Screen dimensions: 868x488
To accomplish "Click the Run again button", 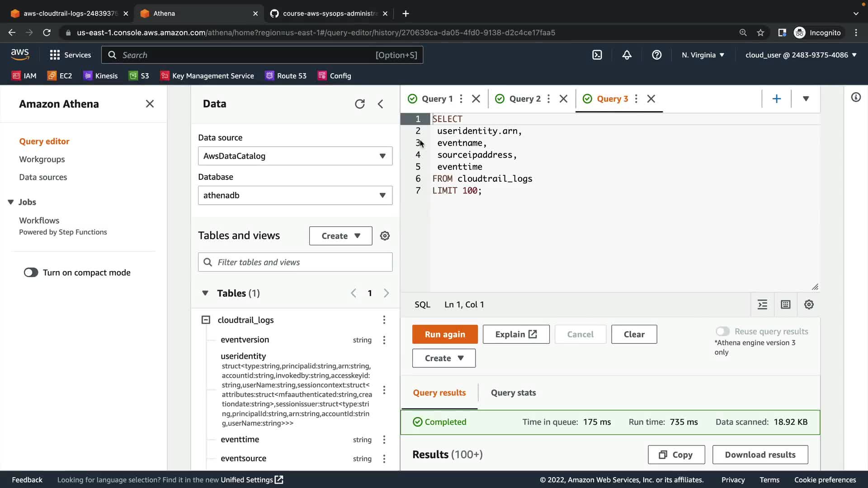I will click(x=444, y=334).
